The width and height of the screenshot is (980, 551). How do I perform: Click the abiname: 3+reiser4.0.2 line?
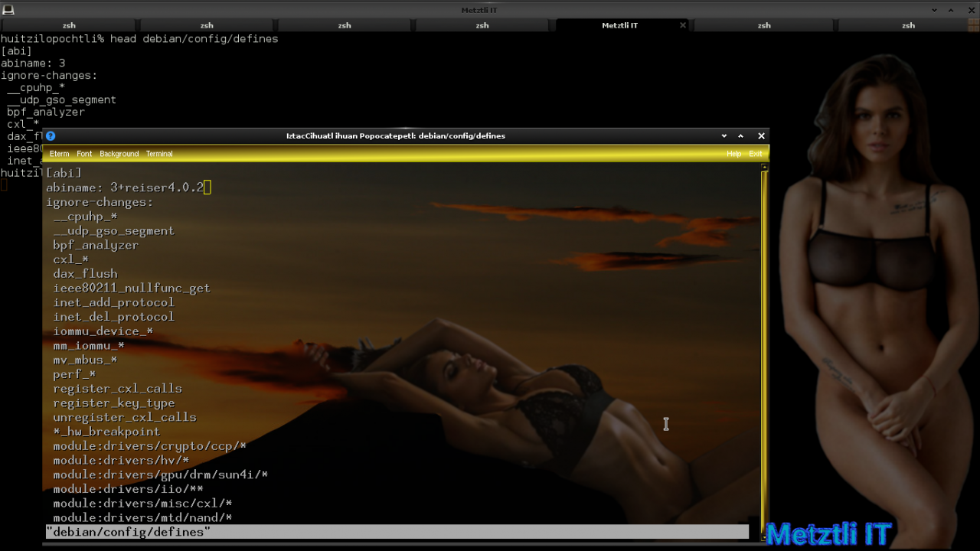(x=125, y=187)
